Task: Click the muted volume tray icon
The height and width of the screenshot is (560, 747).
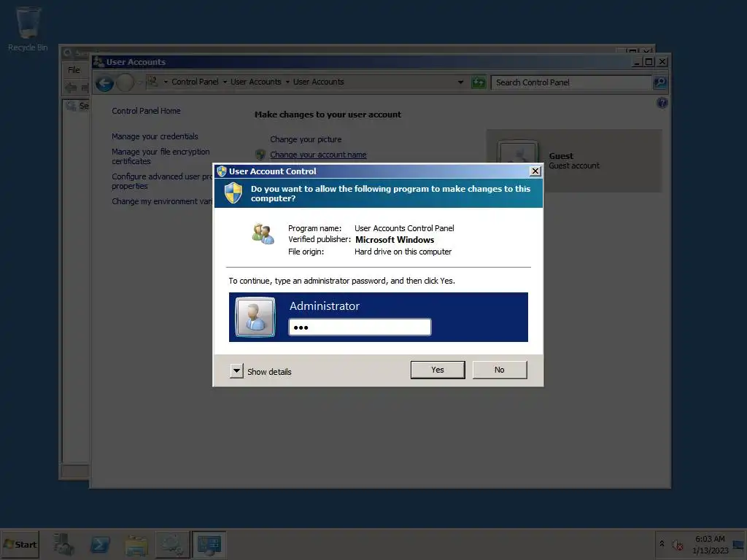Action: pos(677,544)
